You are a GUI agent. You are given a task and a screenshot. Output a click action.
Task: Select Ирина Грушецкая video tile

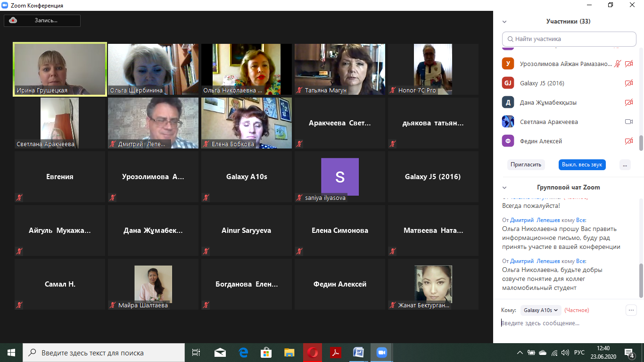click(59, 69)
